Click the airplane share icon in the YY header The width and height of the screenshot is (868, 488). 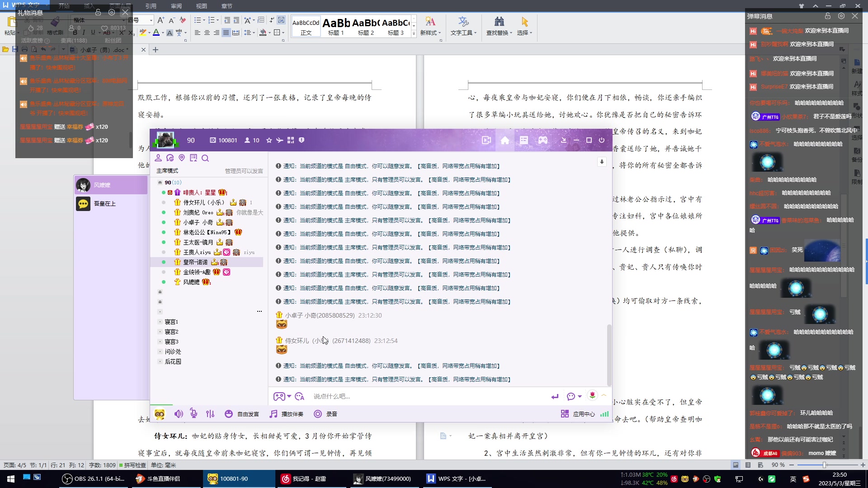pyautogui.click(x=280, y=140)
